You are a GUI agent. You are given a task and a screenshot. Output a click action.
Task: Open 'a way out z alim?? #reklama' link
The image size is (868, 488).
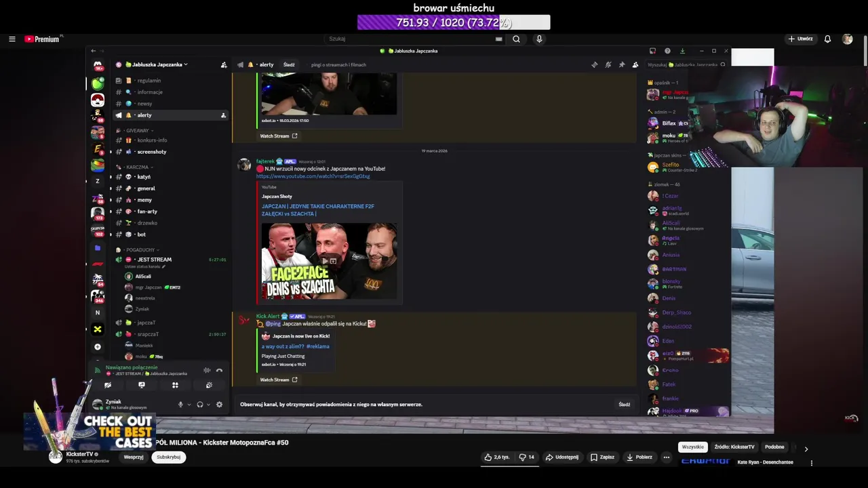[296, 346]
